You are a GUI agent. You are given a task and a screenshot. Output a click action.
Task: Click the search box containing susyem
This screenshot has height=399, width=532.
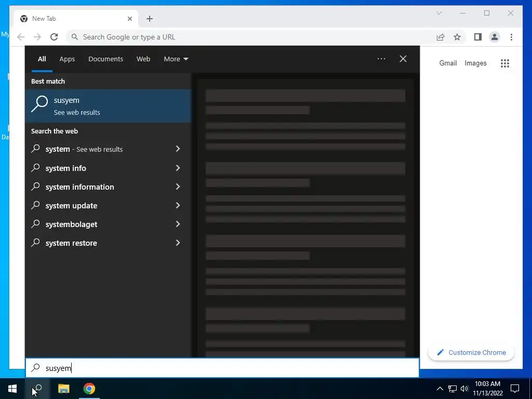click(222, 368)
